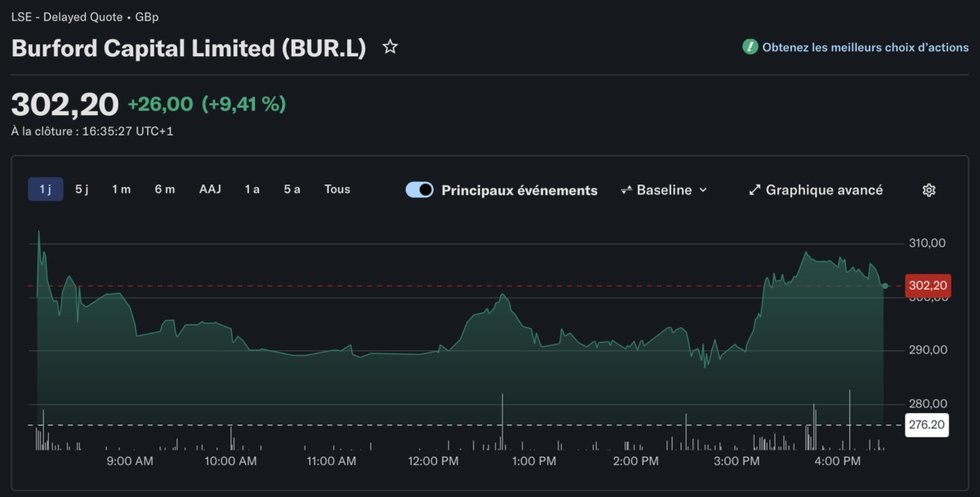The height and width of the screenshot is (497, 980).
Task: Click the Burford Capital Limited (BUR.L) title
Action: point(189,47)
